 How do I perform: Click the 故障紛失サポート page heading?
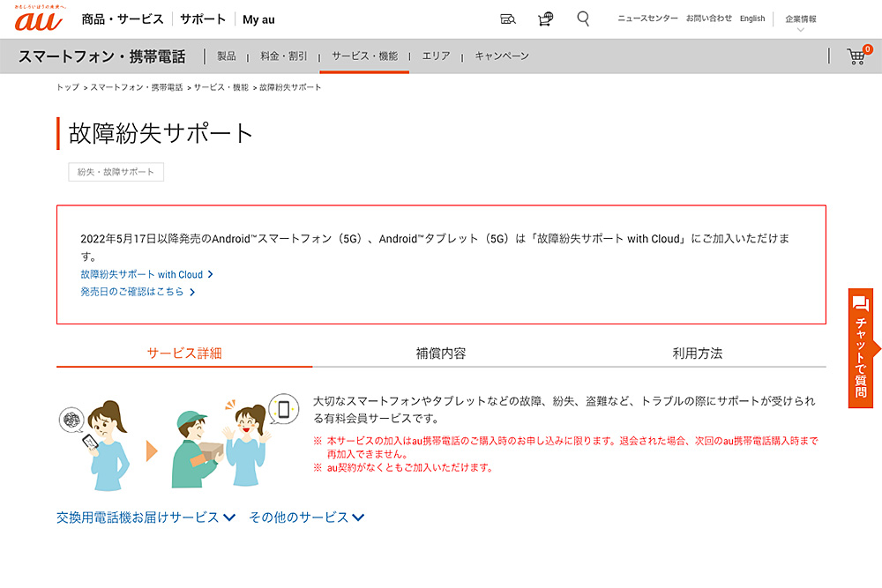(x=161, y=134)
